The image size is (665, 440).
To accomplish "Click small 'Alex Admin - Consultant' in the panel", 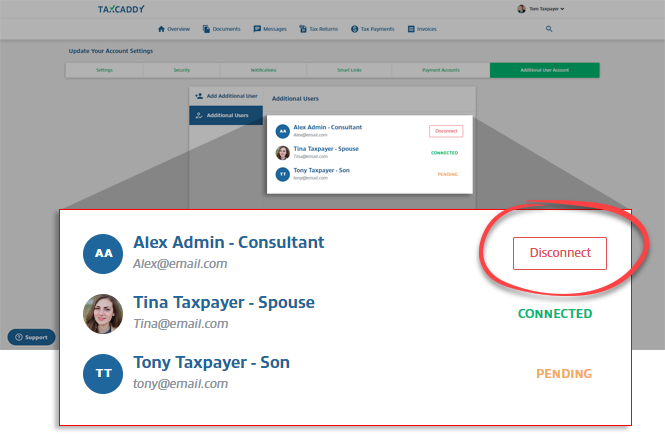I will [328, 127].
